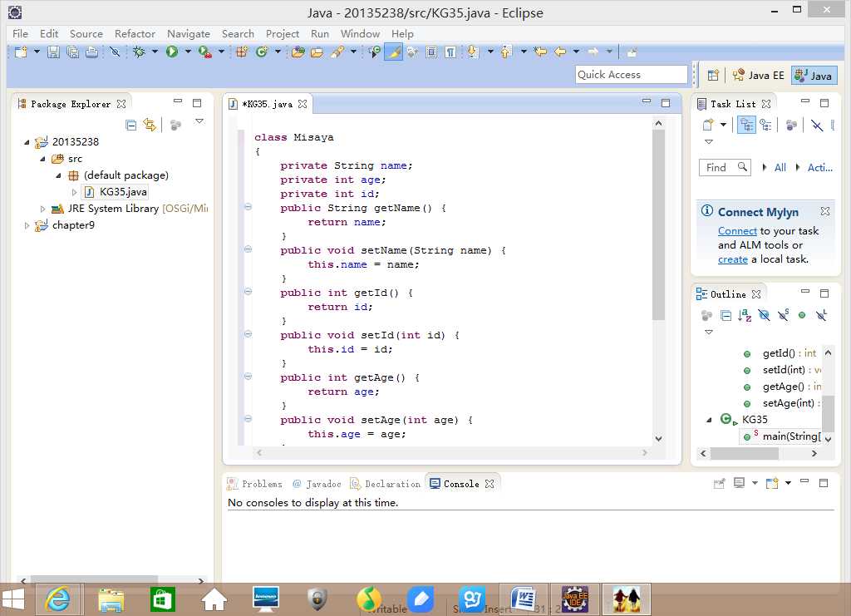Switch to the Declaration tab
Screen dimensions: 851x616
coord(386,484)
